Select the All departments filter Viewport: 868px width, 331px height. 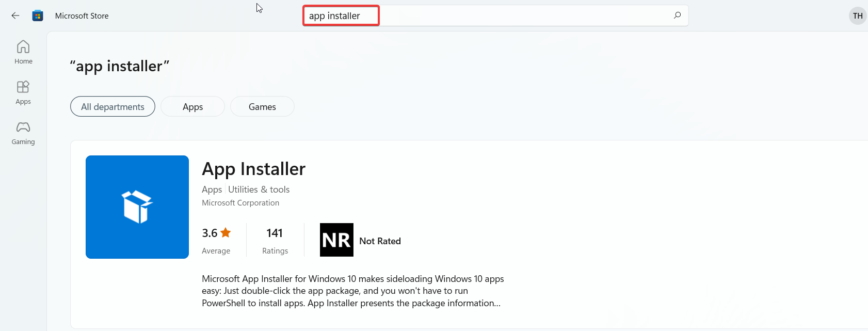(x=112, y=106)
